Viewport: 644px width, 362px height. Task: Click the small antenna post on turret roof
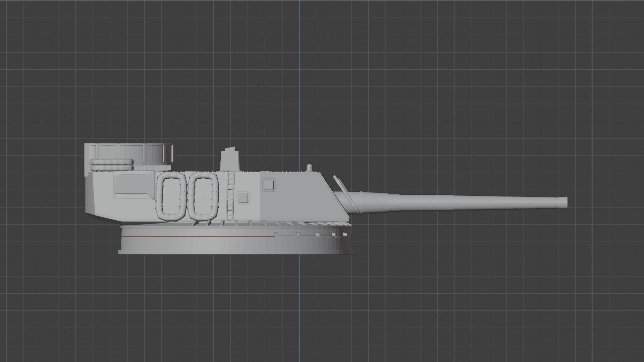[309, 167]
